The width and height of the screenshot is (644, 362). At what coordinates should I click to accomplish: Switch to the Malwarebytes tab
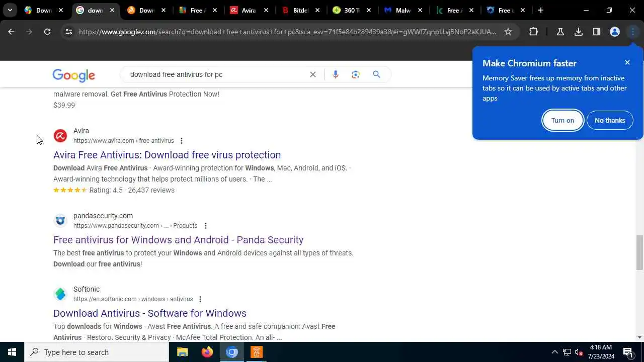point(403,10)
